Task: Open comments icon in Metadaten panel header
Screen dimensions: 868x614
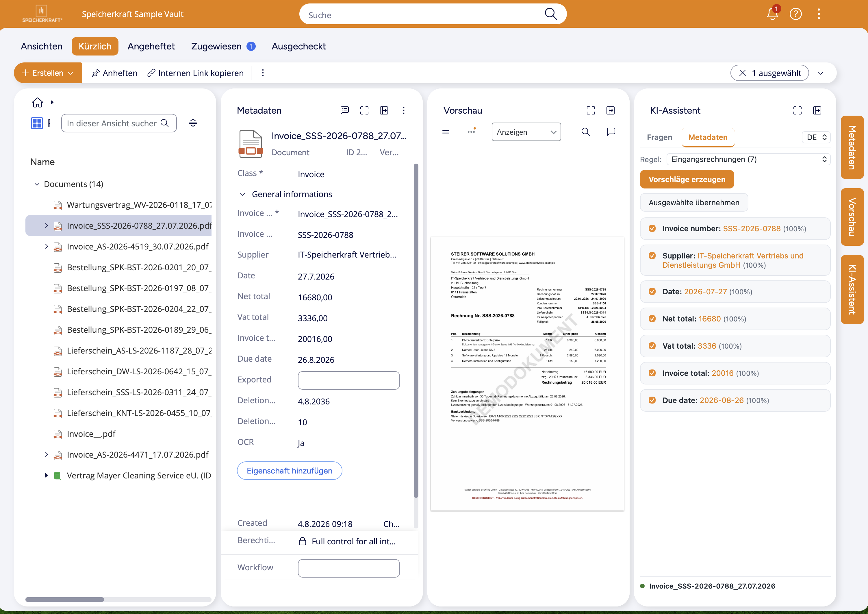Action: (344, 110)
